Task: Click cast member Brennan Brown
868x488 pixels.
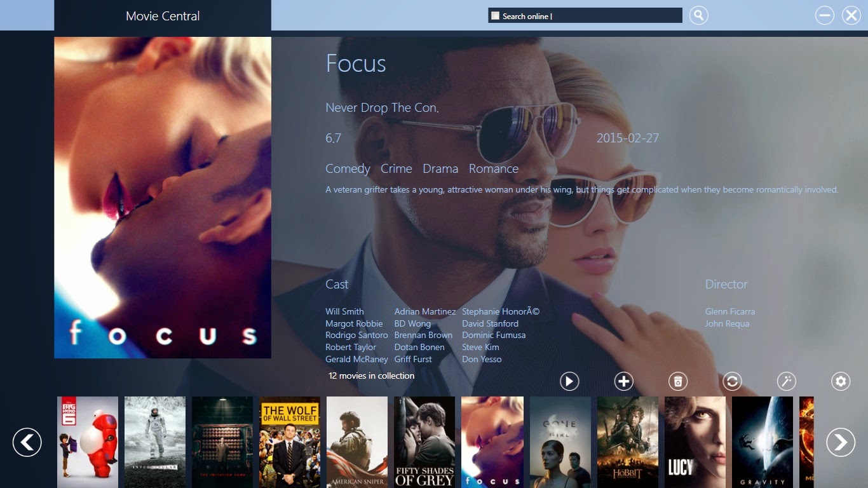Action: [x=423, y=335]
